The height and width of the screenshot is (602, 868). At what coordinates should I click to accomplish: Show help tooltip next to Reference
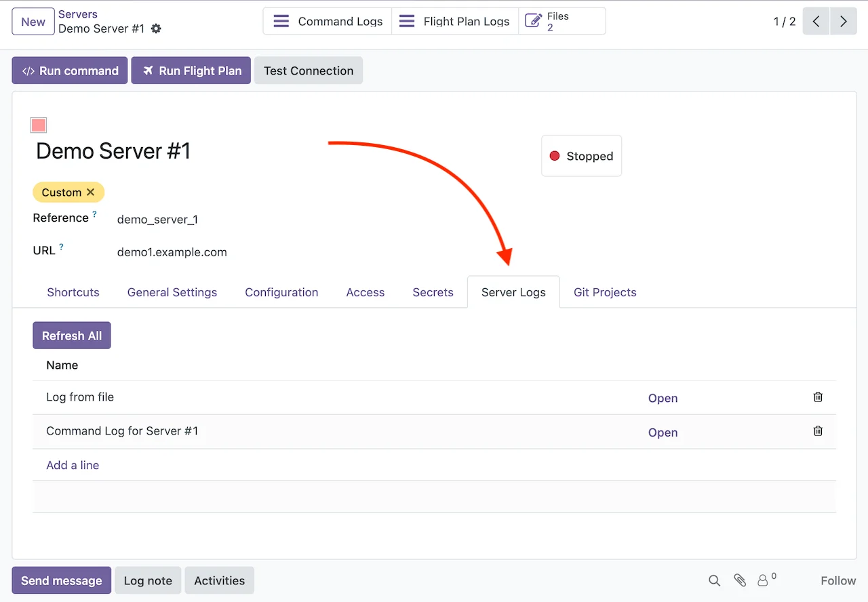click(94, 214)
